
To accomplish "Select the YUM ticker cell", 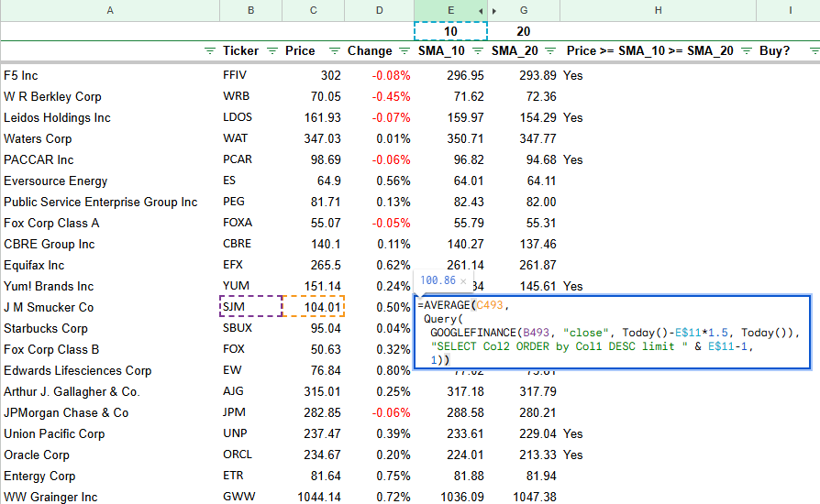I will (x=251, y=286).
